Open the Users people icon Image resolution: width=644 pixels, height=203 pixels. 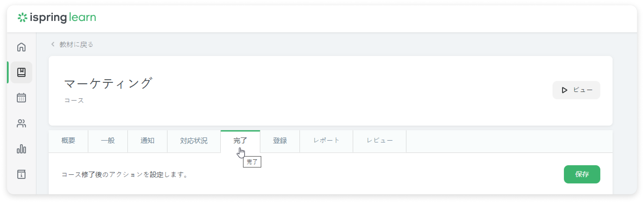tap(21, 123)
